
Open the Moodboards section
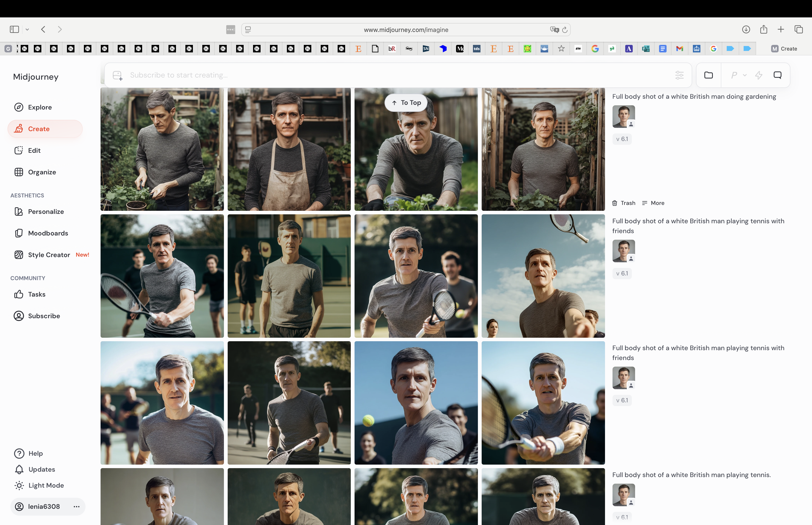click(x=48, y=233)
